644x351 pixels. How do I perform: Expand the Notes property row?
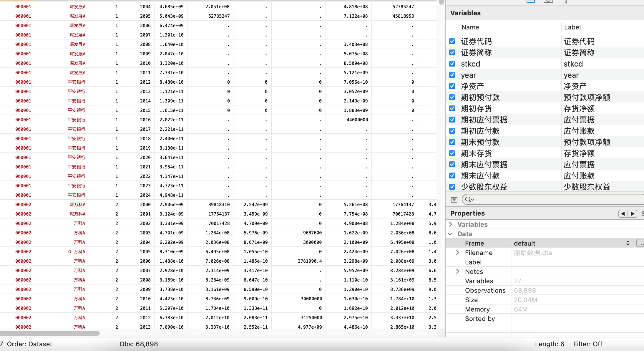tap(458, 271)
